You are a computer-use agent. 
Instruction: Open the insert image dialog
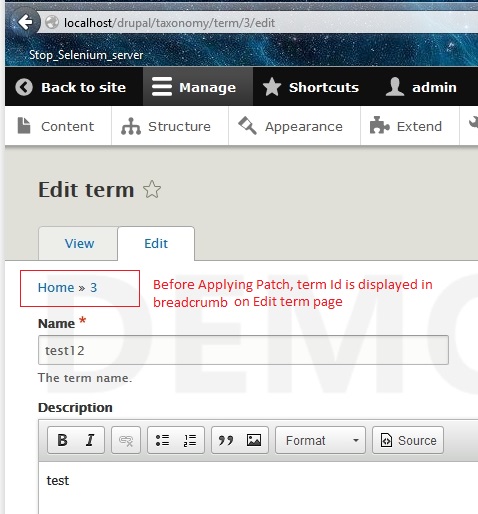click(254, 440)
